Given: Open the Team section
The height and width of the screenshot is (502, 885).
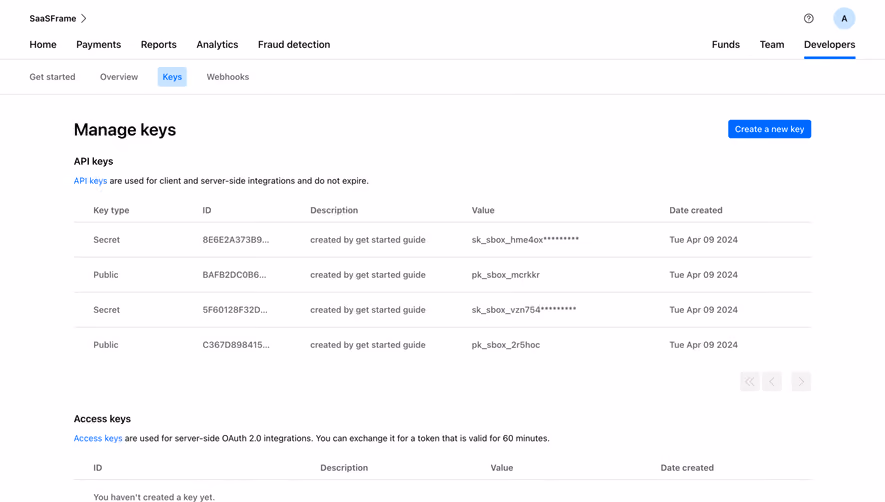Looking at the screenshot, I should 772,45.
